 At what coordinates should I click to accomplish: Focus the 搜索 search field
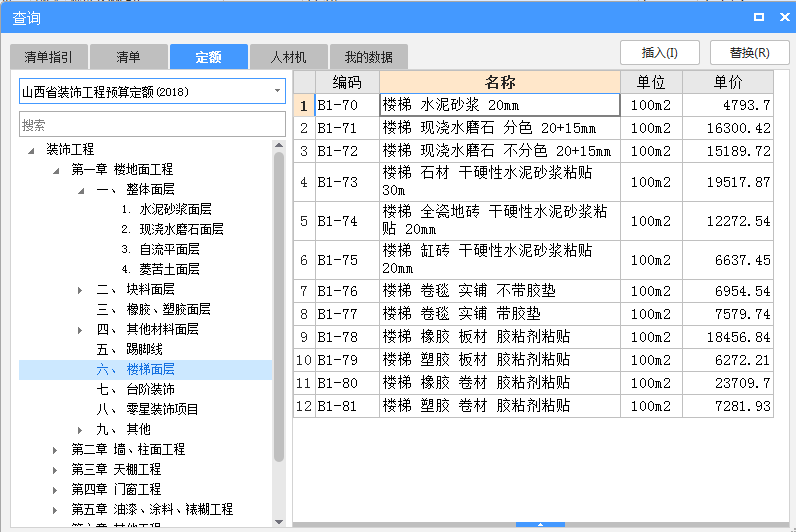click(x=152, y=124)
